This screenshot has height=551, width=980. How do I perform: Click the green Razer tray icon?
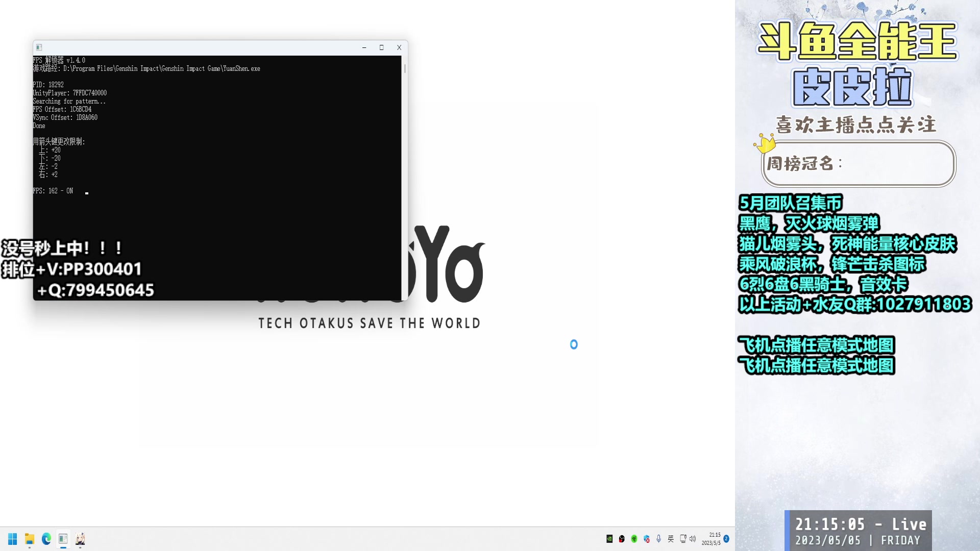pos(634,539)
